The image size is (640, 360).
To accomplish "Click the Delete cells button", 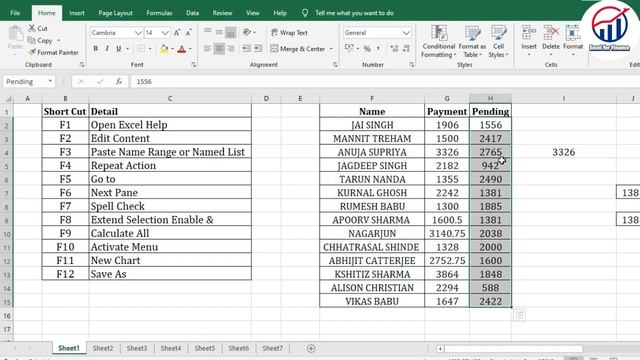I will 551,40.
